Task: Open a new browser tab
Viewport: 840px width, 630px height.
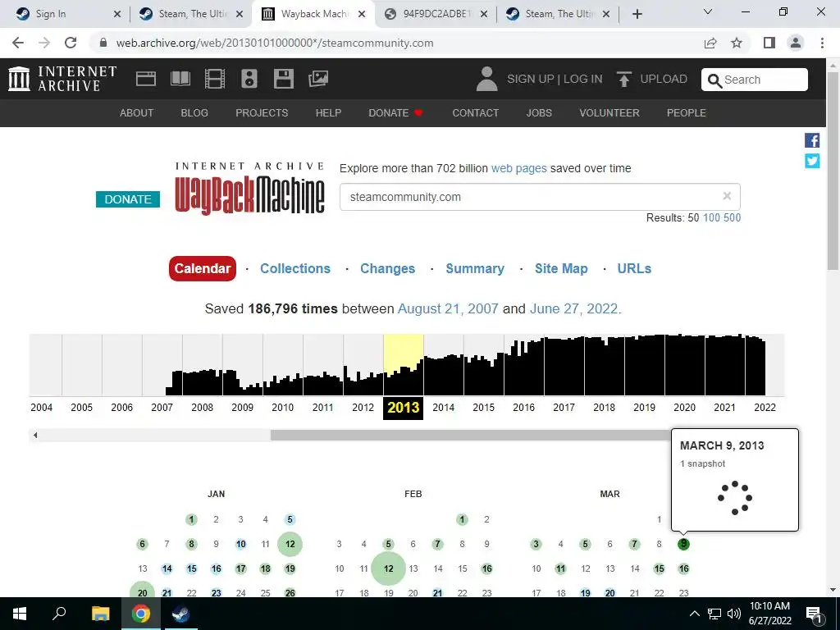Action: point(637,14)
